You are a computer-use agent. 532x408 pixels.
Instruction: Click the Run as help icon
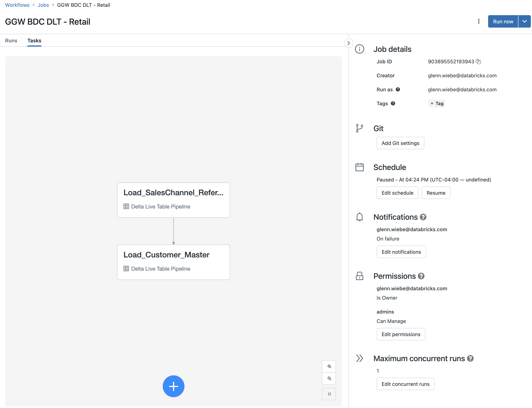tap(398, 89)
